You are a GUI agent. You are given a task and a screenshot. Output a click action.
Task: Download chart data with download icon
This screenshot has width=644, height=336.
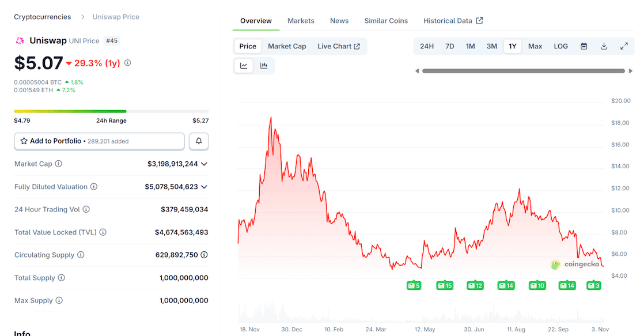(x=604, y=46)
